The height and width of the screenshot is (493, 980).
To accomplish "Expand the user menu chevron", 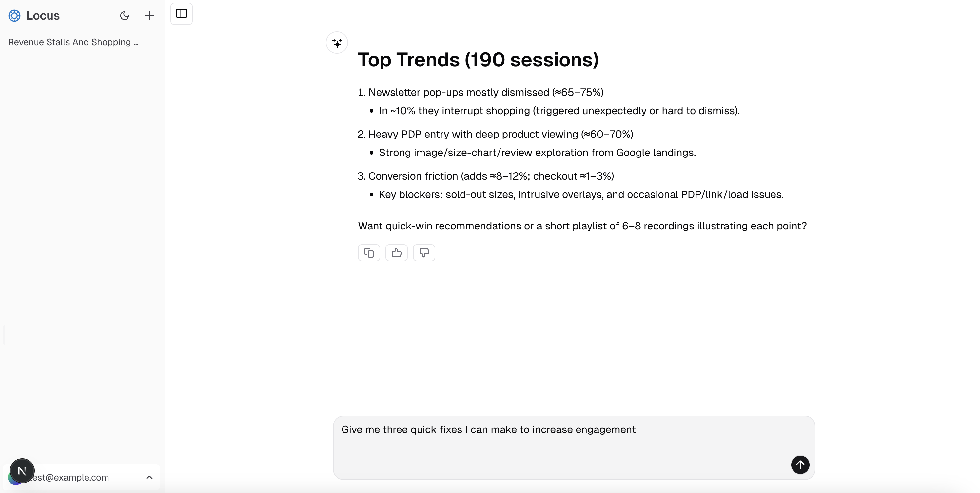I will point(149,477).
